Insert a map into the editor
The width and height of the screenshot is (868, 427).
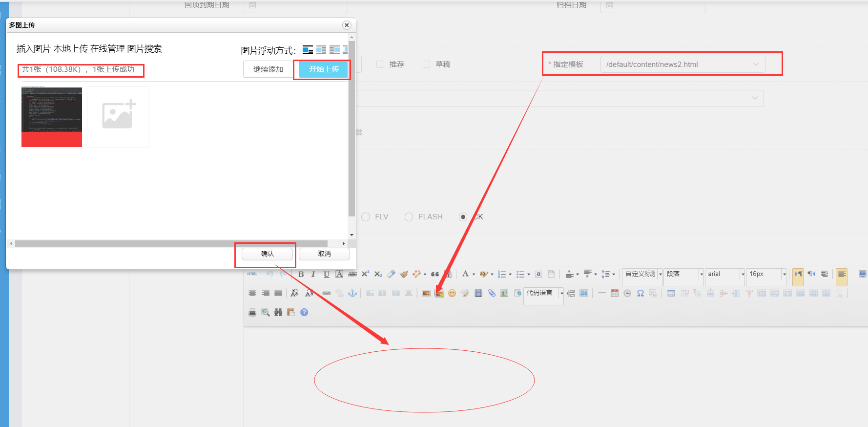[x=504, y=293]
